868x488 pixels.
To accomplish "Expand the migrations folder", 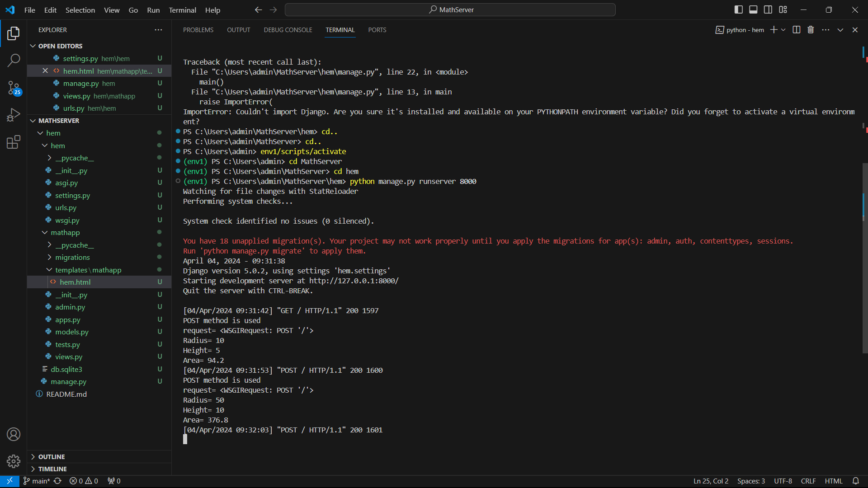I will (x=72, y=257).
